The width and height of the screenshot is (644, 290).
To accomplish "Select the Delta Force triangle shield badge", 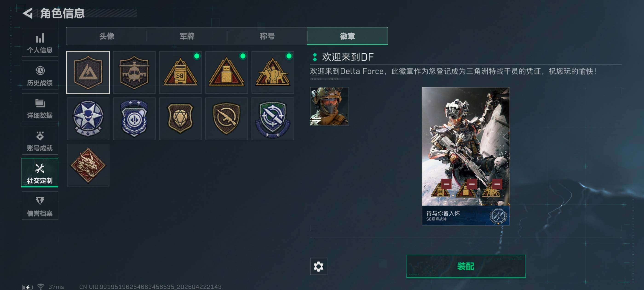I will coord(88,72).
